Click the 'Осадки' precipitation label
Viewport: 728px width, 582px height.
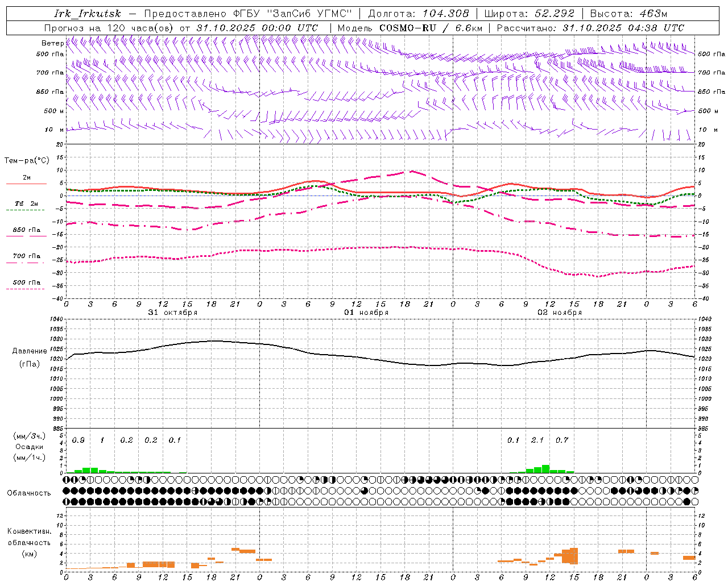click(29, 447)
